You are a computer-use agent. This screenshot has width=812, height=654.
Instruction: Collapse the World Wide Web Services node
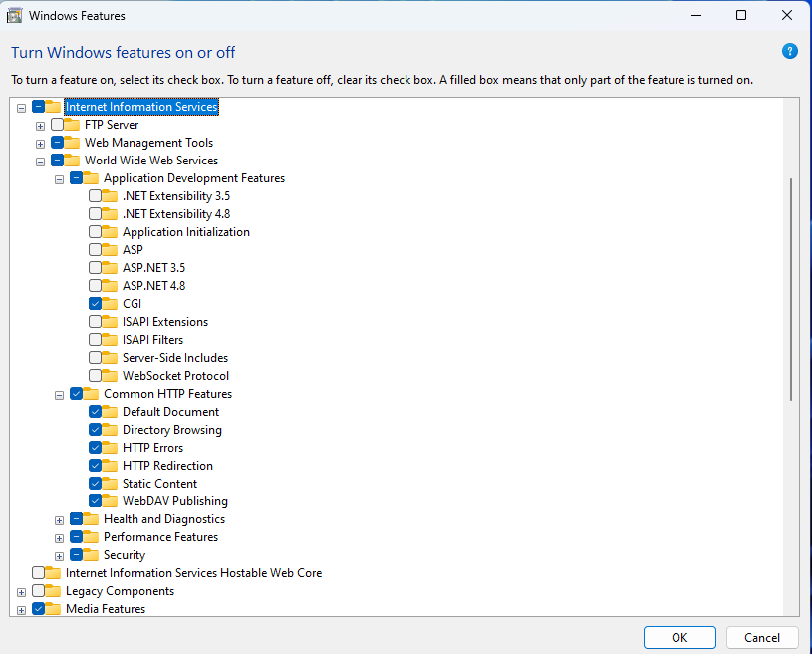click(x=40, y=162)
